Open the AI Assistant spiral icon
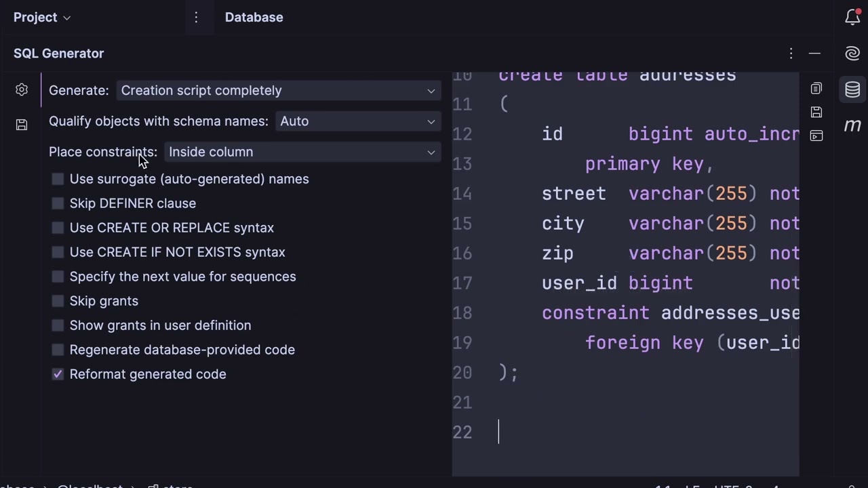Viewport: 868px width, 488px height. click(x=852, y=54)
